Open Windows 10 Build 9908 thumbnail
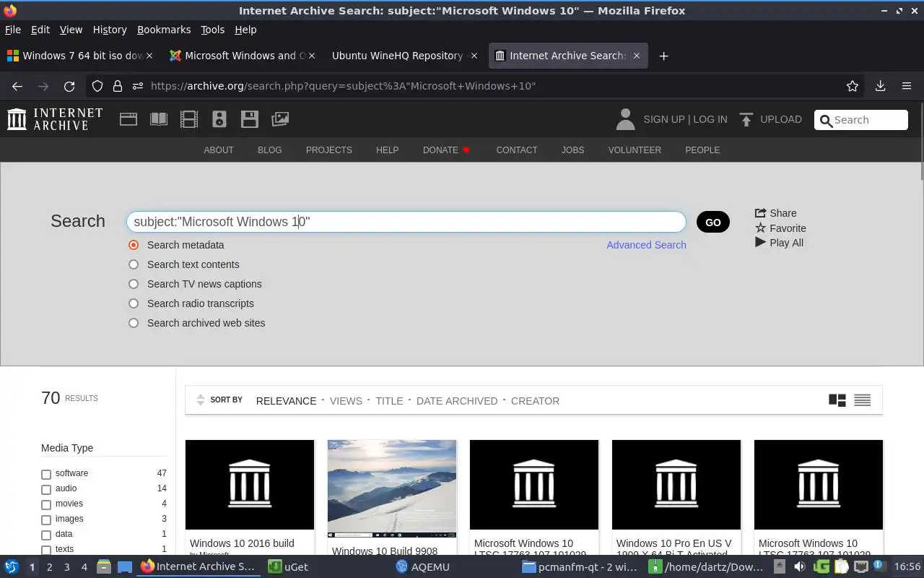Image resolution: width=924 pixels, height=578 pixels. click(392, 488)
